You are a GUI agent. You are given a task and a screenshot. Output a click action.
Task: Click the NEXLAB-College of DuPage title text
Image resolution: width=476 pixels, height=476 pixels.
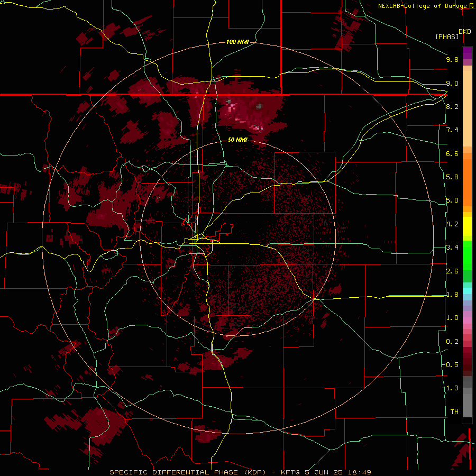pos(422,6)
